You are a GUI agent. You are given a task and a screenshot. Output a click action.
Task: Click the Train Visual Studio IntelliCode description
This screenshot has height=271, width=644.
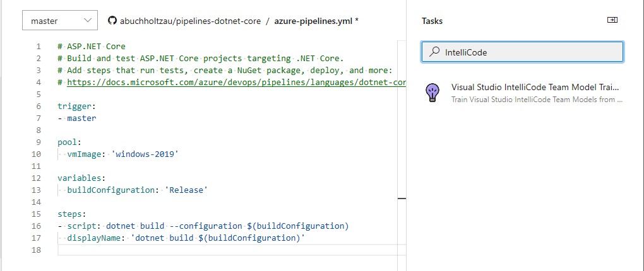click(537, 100)
